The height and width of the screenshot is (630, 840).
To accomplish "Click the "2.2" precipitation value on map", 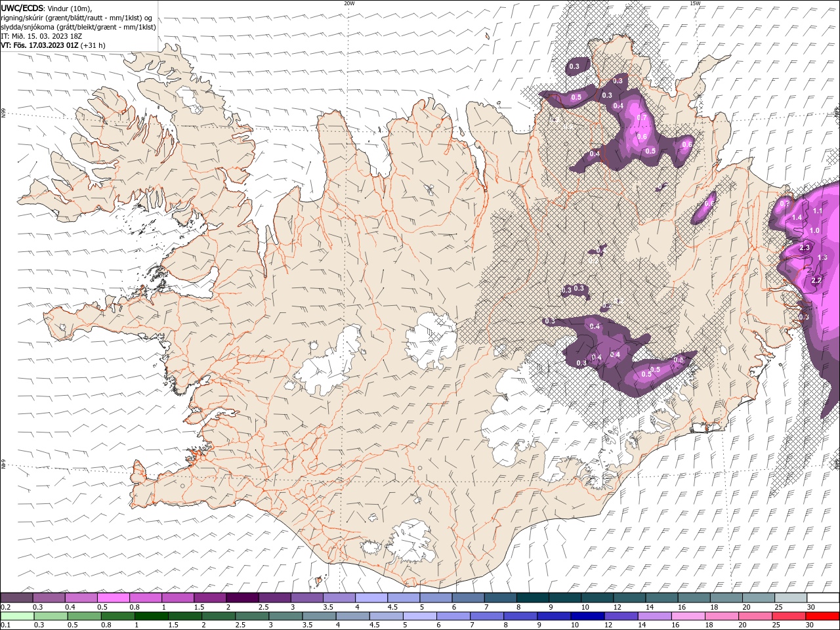I will 817,280.
